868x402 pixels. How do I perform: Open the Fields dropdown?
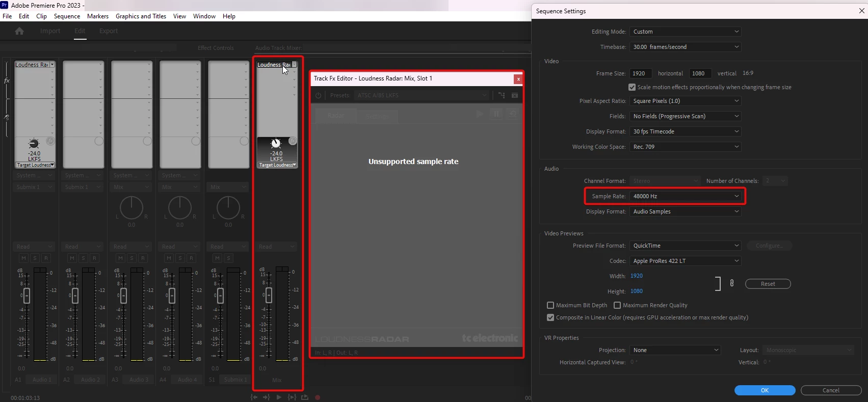click(685, 116)
